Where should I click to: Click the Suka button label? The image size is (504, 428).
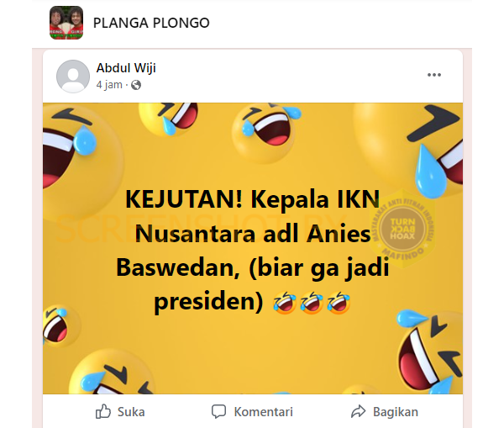pos(131,412)
